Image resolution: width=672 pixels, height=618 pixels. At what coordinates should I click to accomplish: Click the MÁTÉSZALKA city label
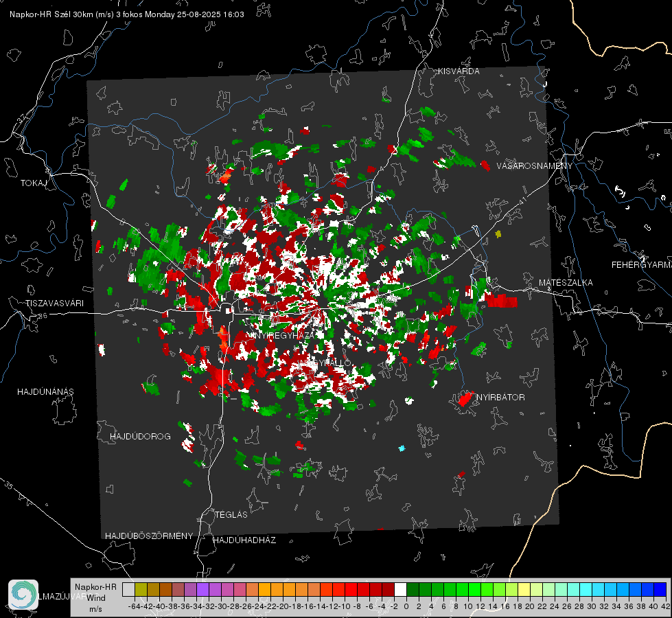coord(566,283)
